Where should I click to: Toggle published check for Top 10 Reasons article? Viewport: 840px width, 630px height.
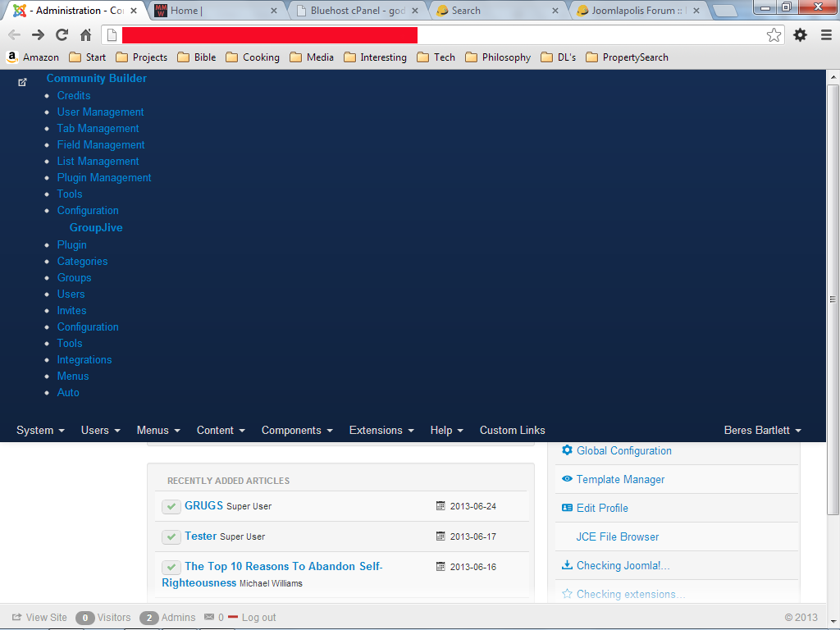(171, 567)
